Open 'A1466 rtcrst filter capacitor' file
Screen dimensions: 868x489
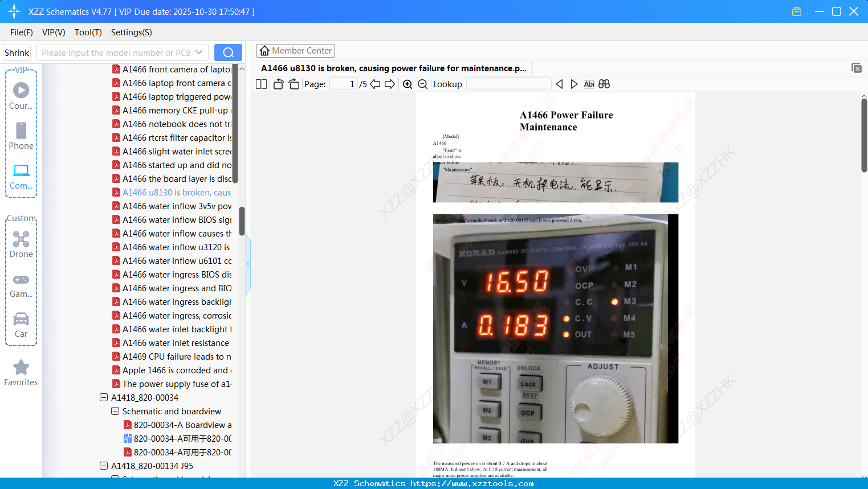(172, 137)
